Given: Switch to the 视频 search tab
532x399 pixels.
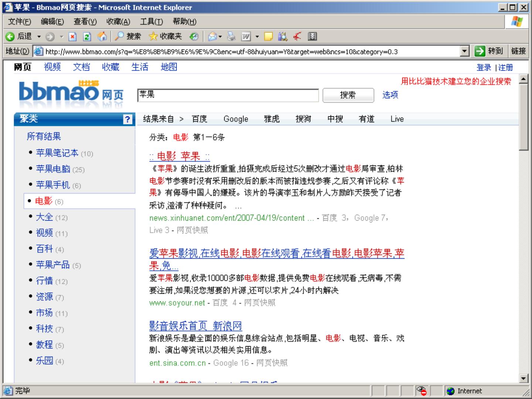Looking at the screenshot, I should tap(52, 67).
